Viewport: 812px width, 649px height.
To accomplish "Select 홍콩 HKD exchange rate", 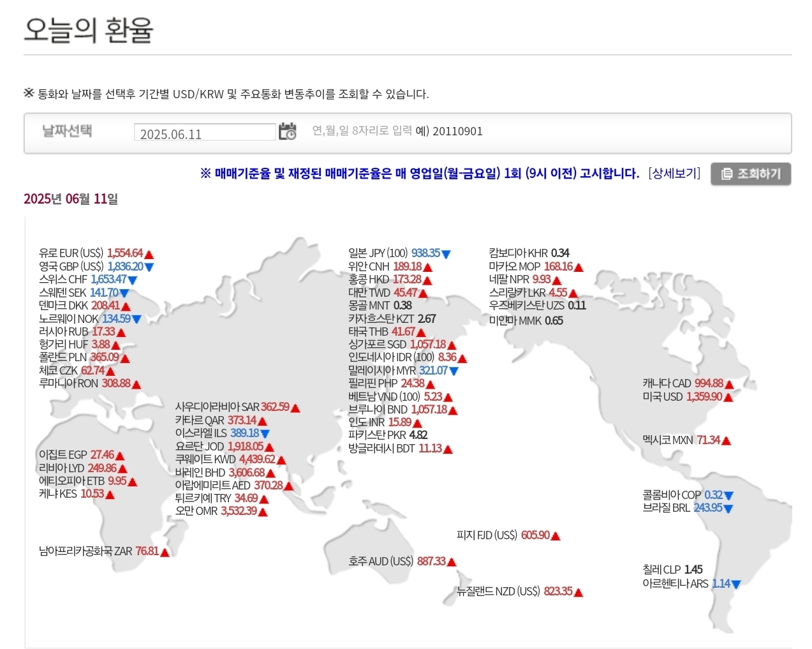I will (390, 280).
